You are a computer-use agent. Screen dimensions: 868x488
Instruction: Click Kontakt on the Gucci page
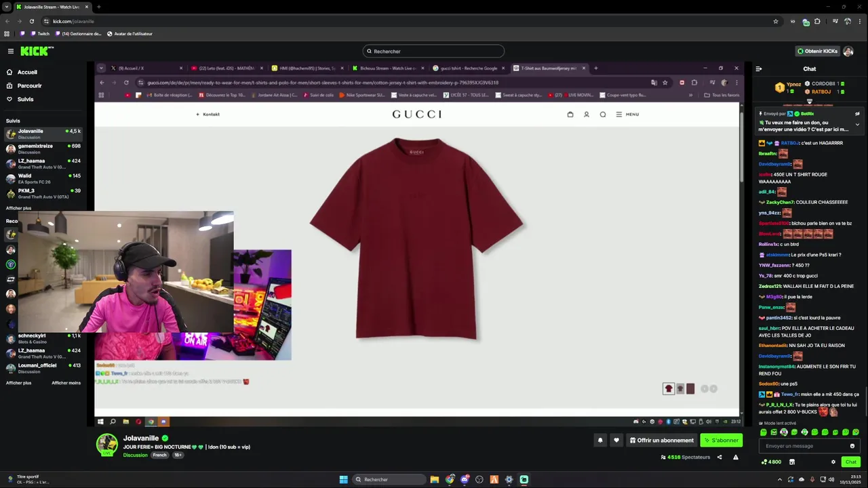click(208, 115)
